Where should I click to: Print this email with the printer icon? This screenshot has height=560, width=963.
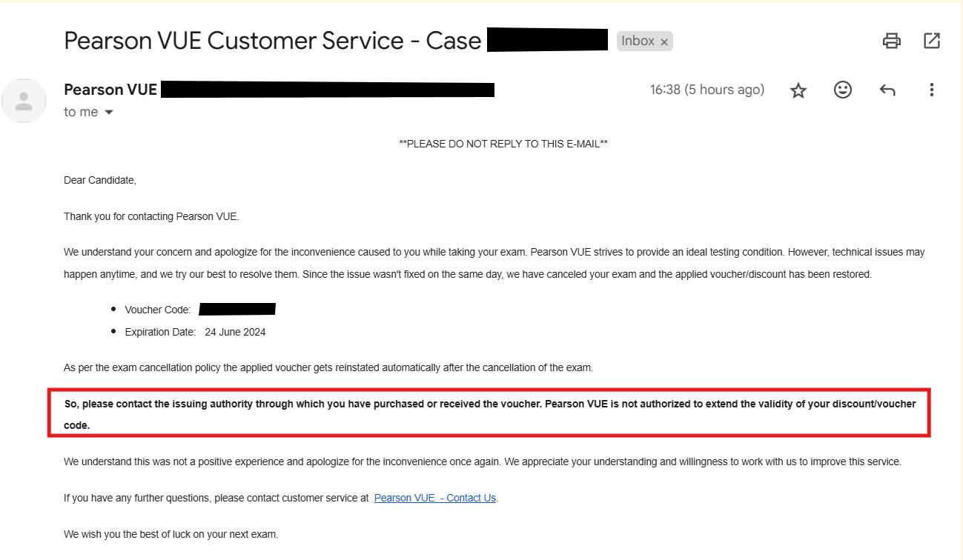pyautogui.click(x=891, y=41)
